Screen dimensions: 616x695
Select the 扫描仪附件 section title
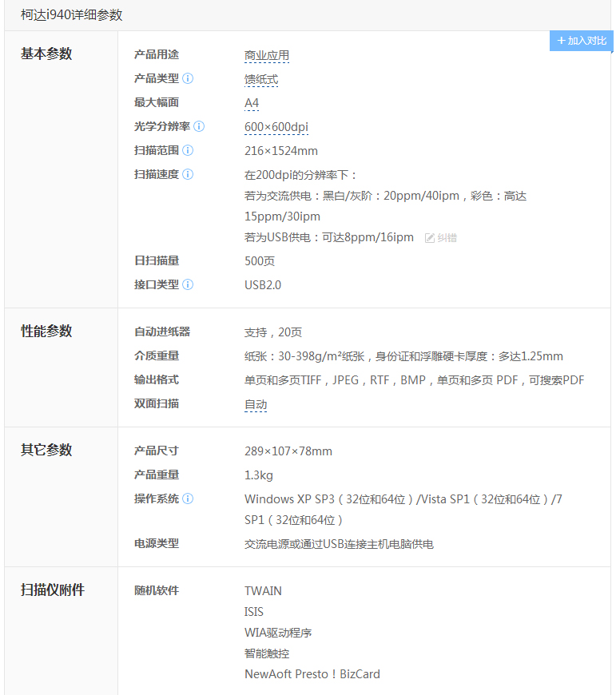pos(52,590)
